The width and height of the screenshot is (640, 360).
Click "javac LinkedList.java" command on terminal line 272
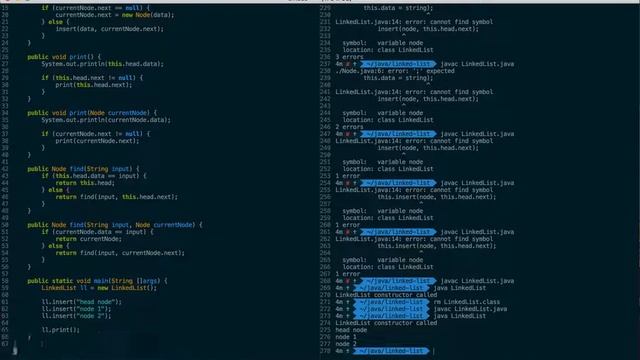click(470, 309)
